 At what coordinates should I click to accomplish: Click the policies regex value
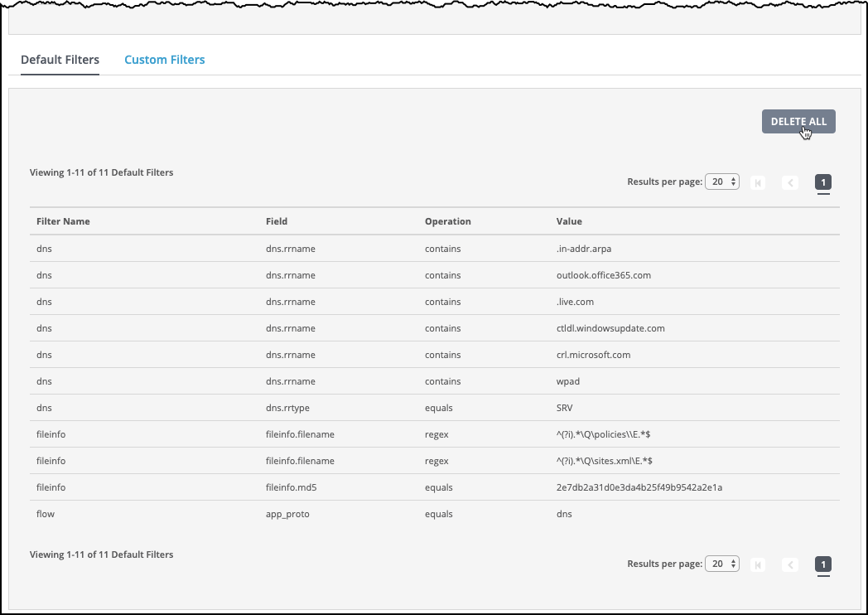click(604, 434)
